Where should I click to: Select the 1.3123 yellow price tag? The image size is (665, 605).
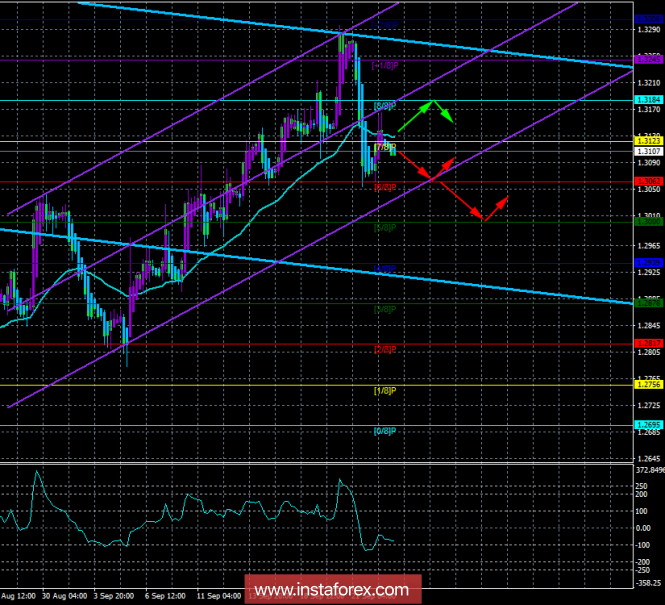pyautogui.click(x=648, y=141)
